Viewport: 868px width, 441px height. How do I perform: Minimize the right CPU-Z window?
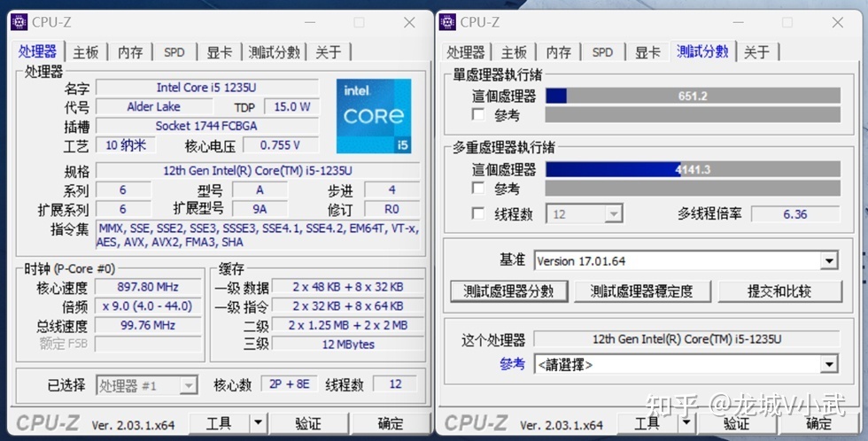(739, 22)
